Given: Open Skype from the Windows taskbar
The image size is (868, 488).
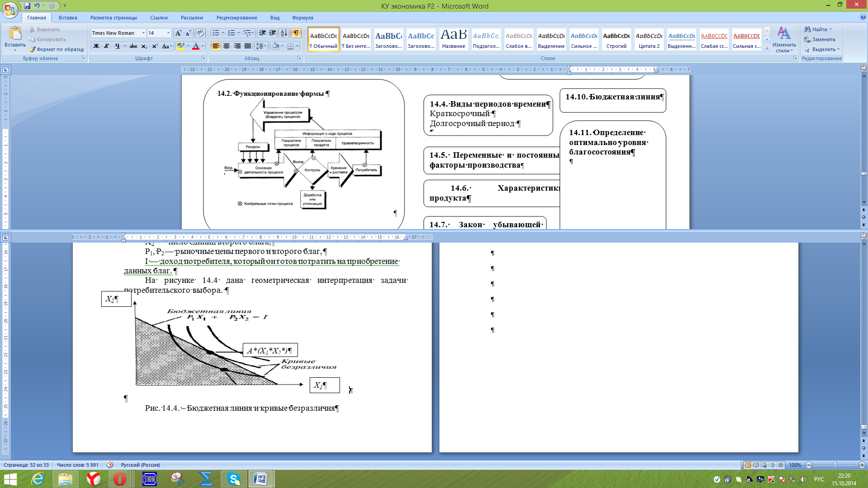Looking at the screenshot, I should pos(234,479).
